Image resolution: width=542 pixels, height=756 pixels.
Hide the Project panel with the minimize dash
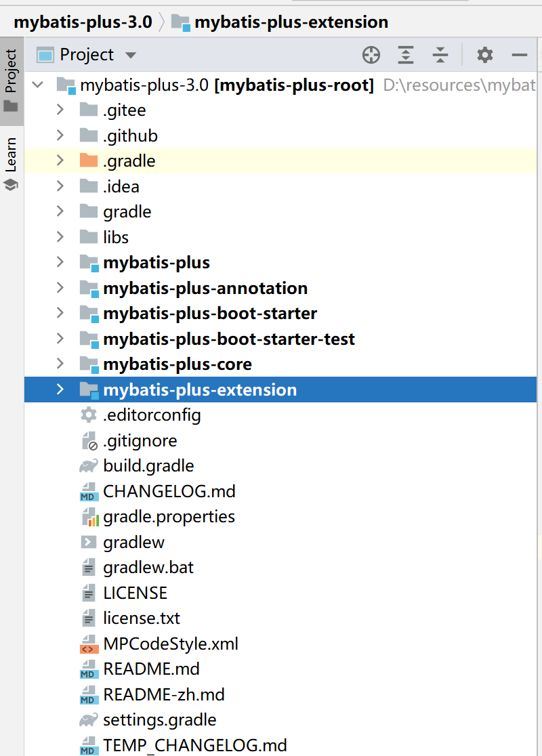point(520,55)
